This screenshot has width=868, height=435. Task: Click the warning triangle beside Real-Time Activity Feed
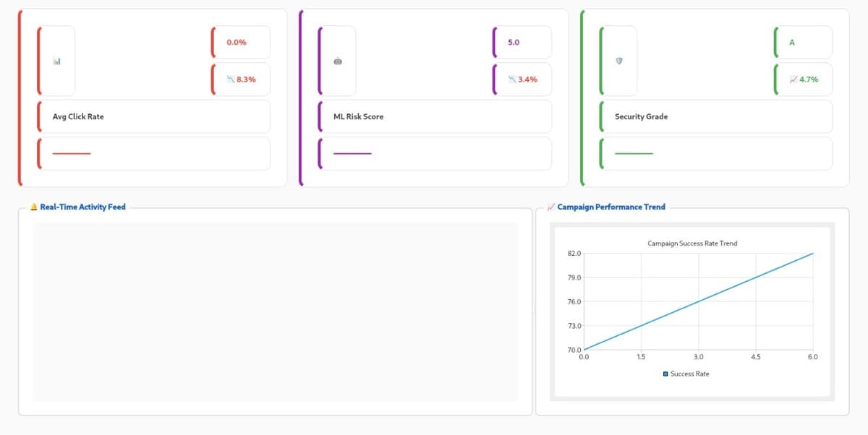[33, 207]
